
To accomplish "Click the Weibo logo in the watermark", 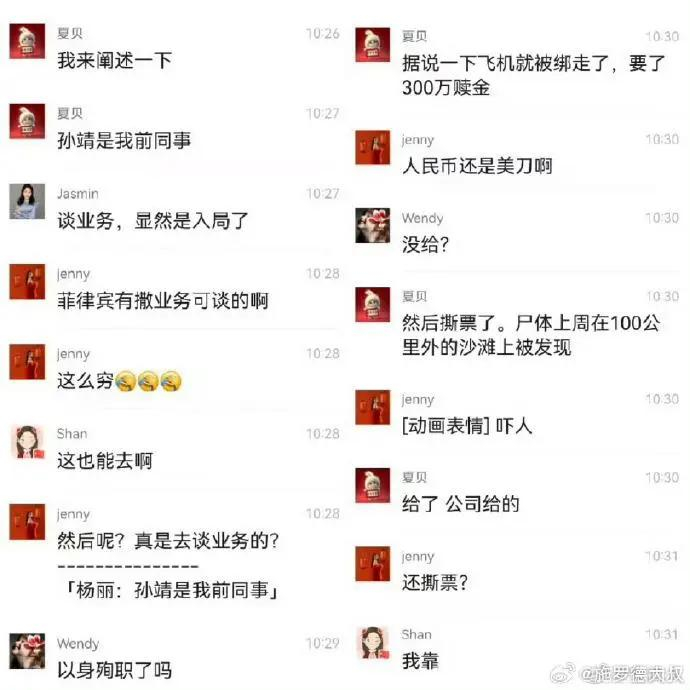I will tap(563, 674).
